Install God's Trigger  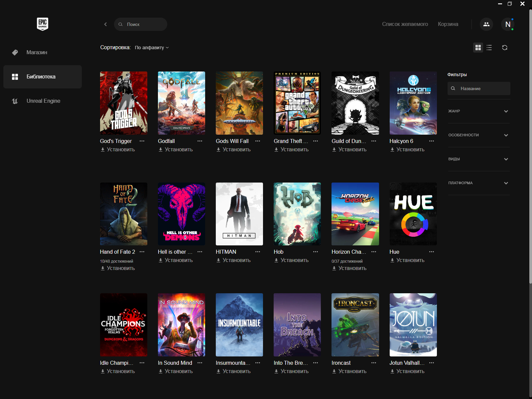pyautogui.click(x=118, y=150)
